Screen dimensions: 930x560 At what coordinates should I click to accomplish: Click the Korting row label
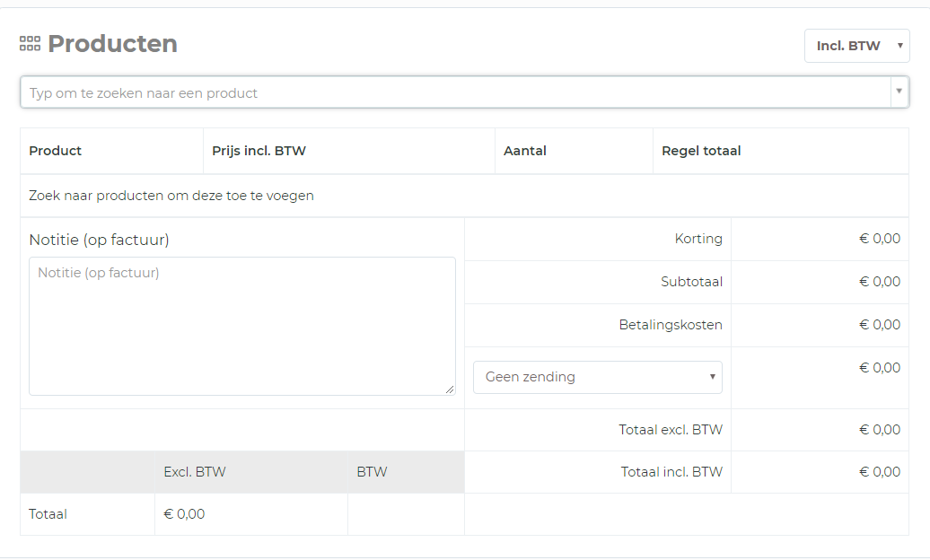point(698,239)
